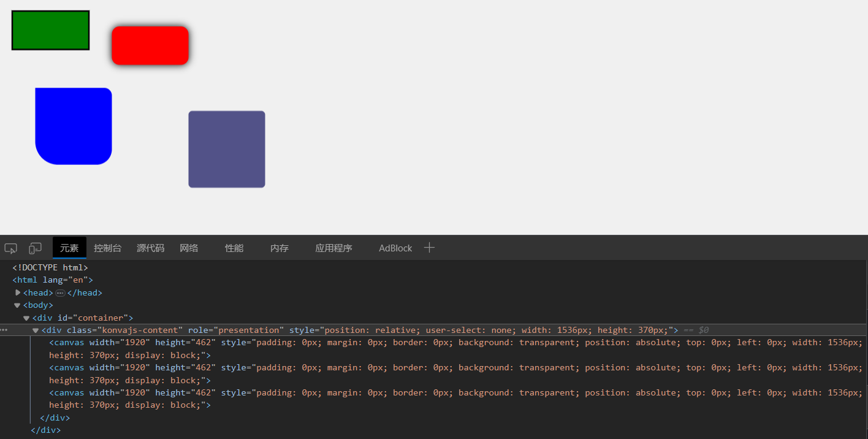Activate the inspect element picker icon
This screenshot has width=868, height=439.
point(10,248)
